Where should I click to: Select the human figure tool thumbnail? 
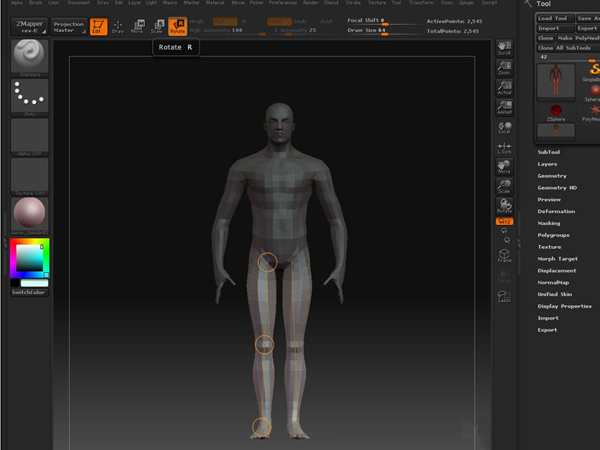point(556,81)
